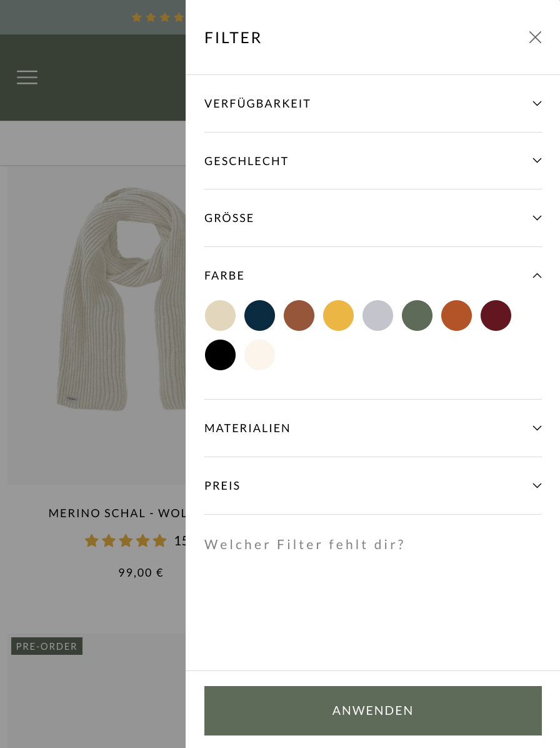This screenshot has width=560, height=748.
Task: Select the navy blue color swatch
Action: [259, 315]
